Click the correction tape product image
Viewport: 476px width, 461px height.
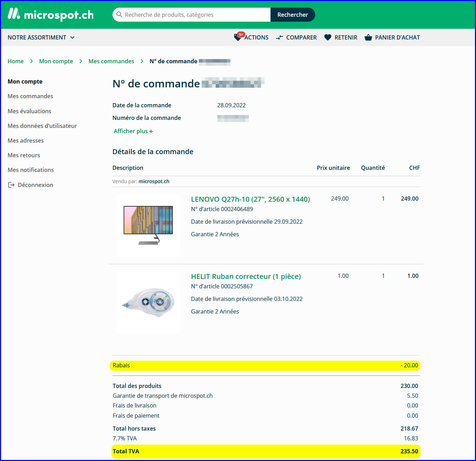pyautogui.click(x=148, y=303)
